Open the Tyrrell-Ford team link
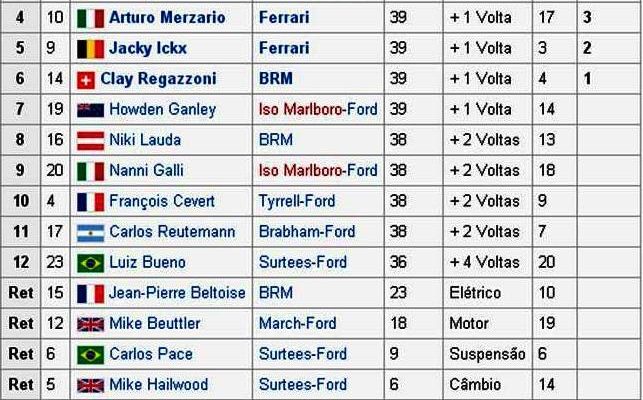The width and height of the screenshot is (643, 400). point(301,202)
